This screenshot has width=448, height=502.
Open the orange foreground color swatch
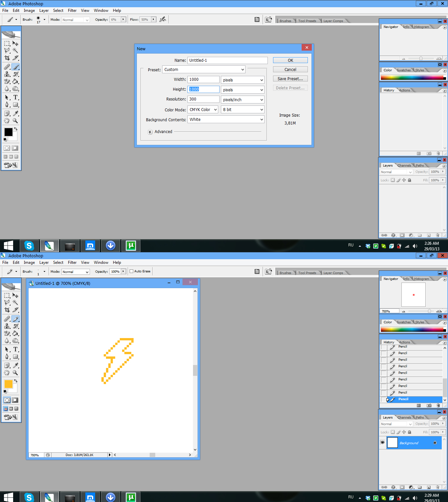coord(8,384)
